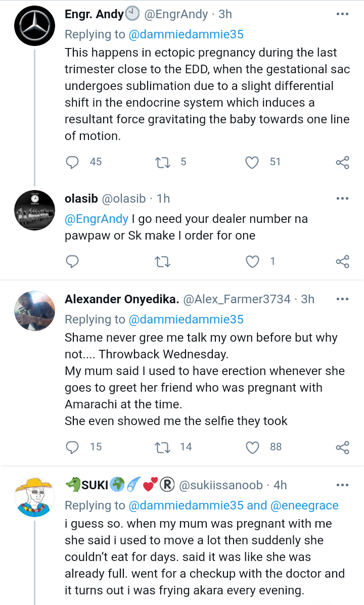Retweet Engr. Andy's ectopic pregnancy tweet

point(163,162)
